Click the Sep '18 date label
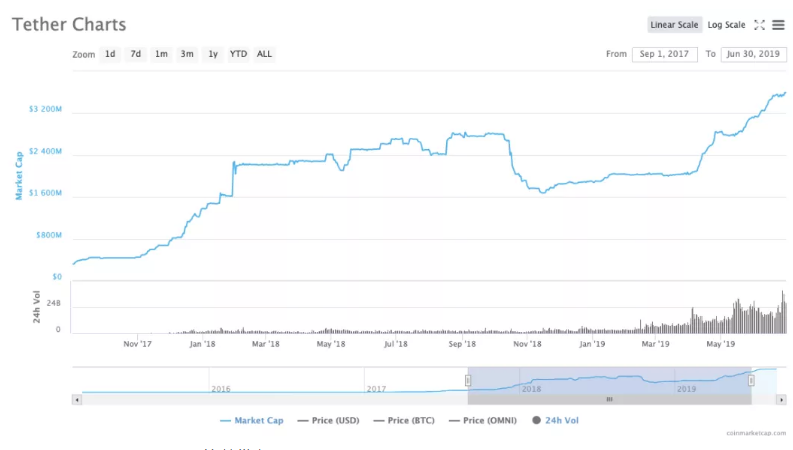The image size is (793, 450). point(462,344)
